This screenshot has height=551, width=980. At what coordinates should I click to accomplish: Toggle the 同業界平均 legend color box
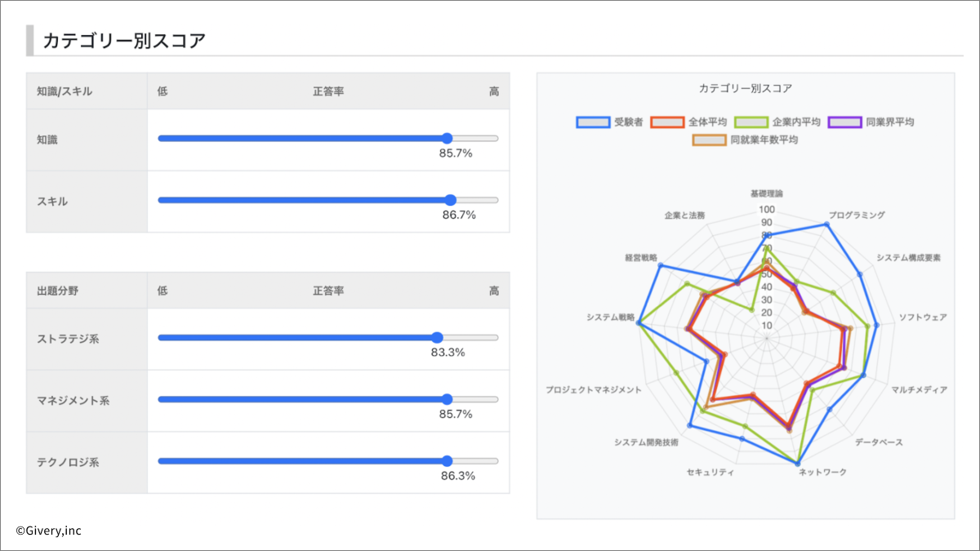[844, 122]
